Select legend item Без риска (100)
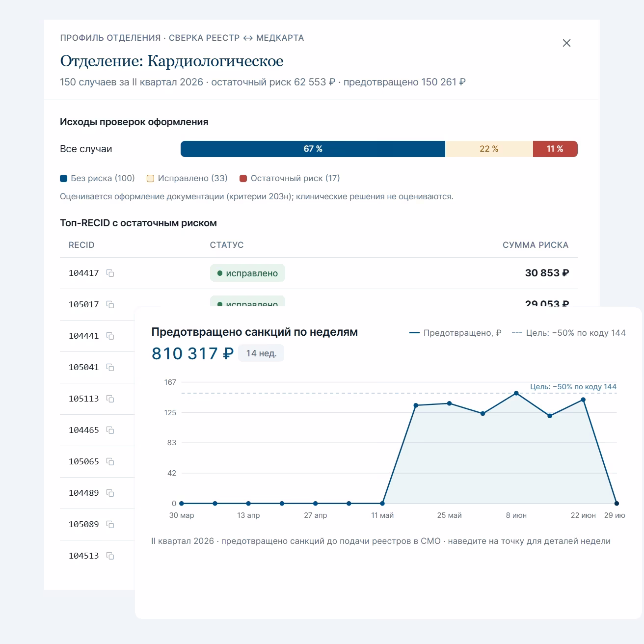Image resolution: width=644 pixels, height=644 pixels. (x=97, y=178)
